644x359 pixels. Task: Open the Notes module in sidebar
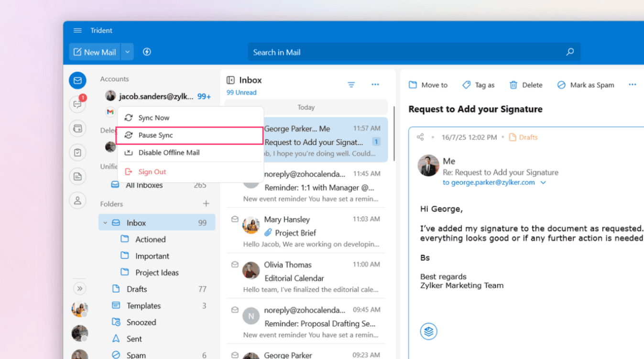pyautogui.click(x=77, y=176)
